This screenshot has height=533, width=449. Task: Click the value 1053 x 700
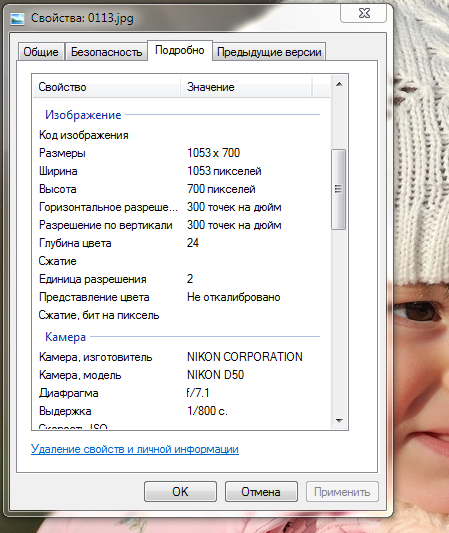[213, 153]
